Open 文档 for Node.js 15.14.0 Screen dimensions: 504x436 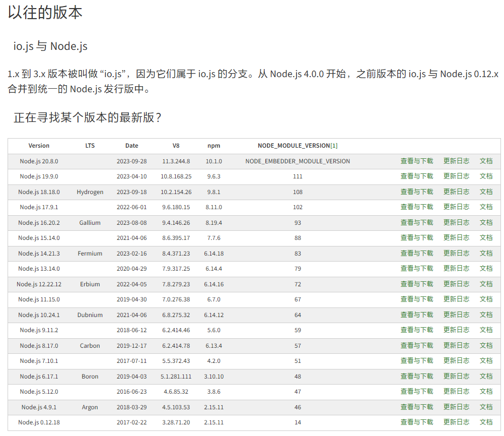[486, 237]
